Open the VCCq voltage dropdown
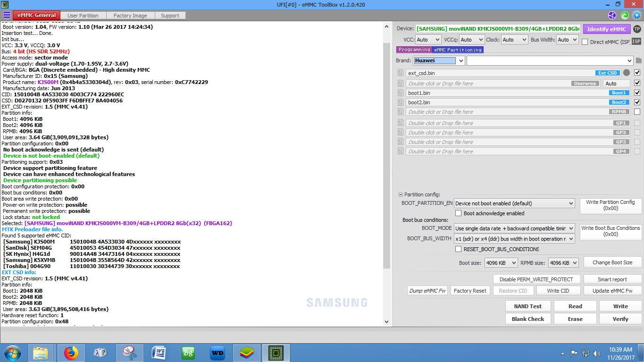Screen dimensions: 644x362 coord(472,40)
